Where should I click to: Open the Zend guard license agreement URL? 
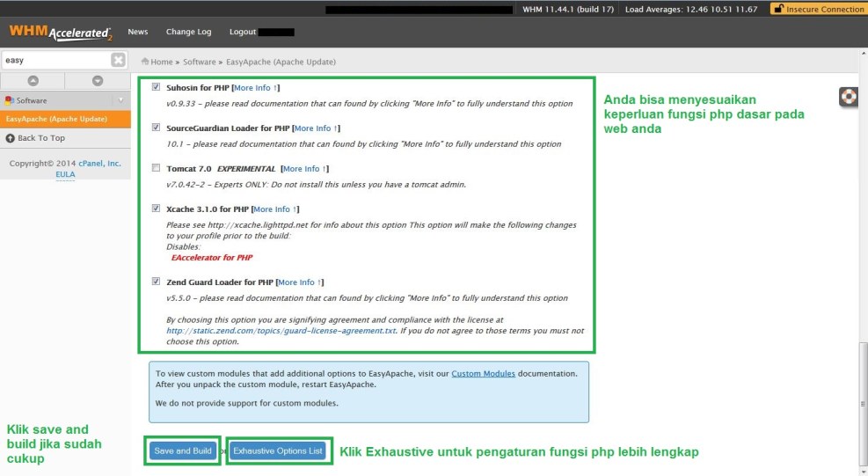pyautogui.click(x=281, y=331)
